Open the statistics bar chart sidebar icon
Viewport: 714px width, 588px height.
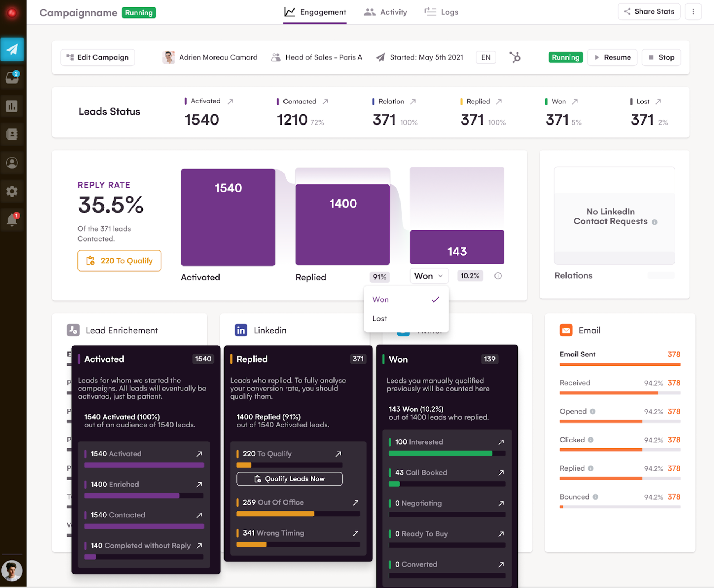(x=12, y=106)
